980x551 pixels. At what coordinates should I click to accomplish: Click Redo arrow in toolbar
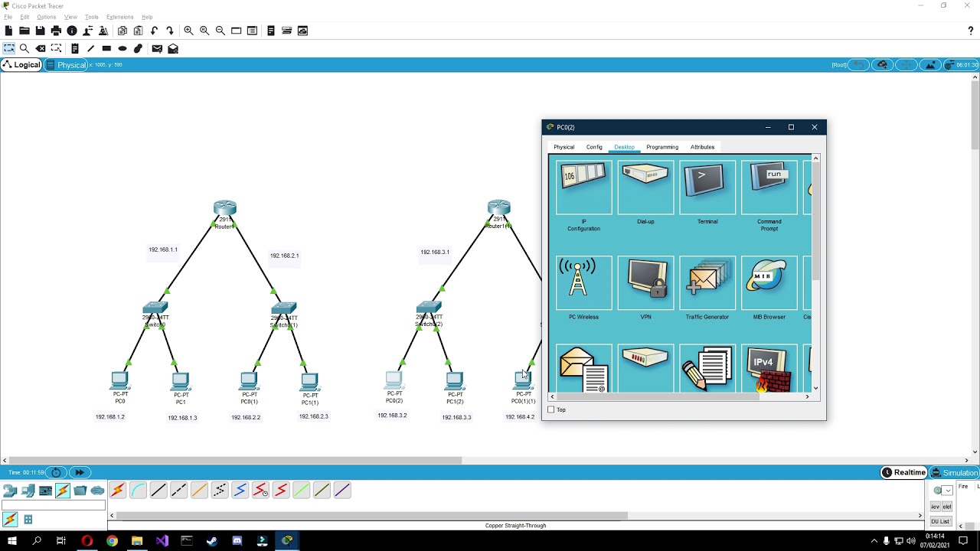click(x=171, y=31)
